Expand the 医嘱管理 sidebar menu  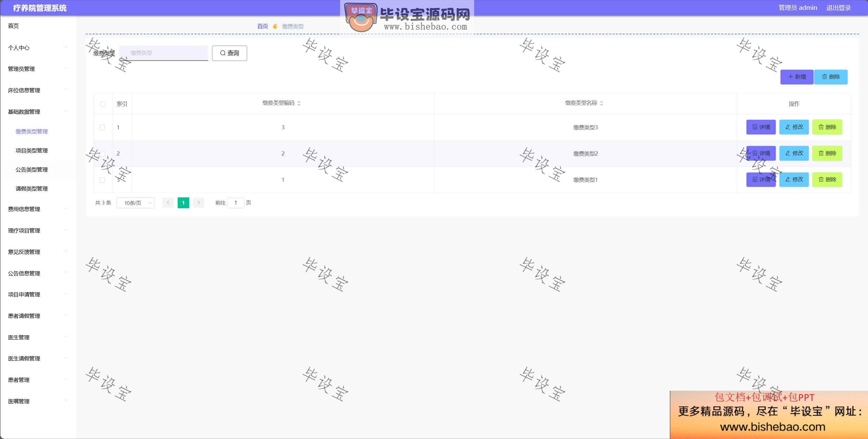(x=38, y=401)
